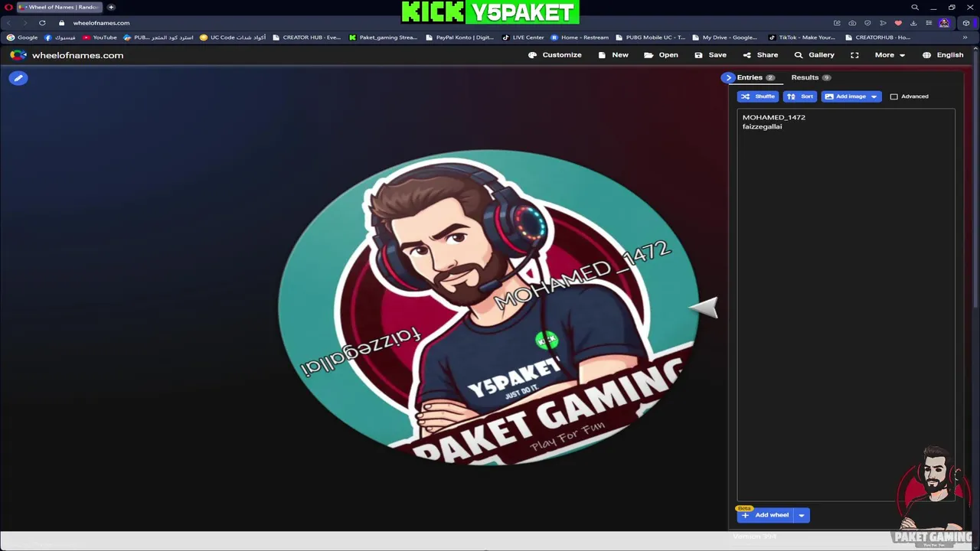Open Paket_gaming Stream bookmark
The height and width of the screenshot is (551, 980).
pos(383,37)
